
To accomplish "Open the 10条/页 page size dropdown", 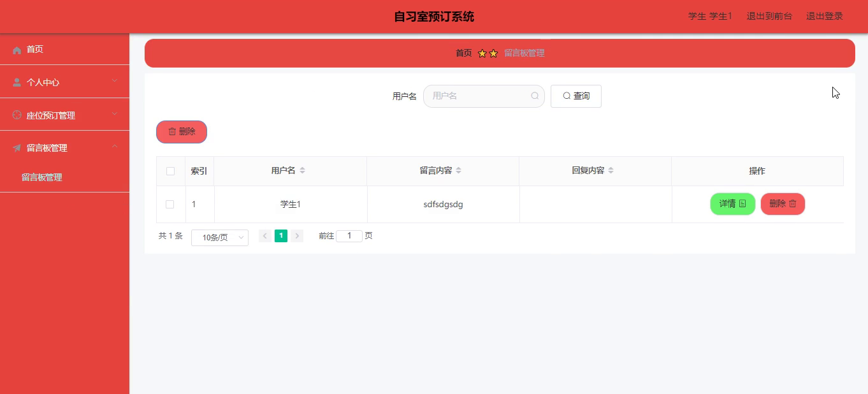I will 220,237.
